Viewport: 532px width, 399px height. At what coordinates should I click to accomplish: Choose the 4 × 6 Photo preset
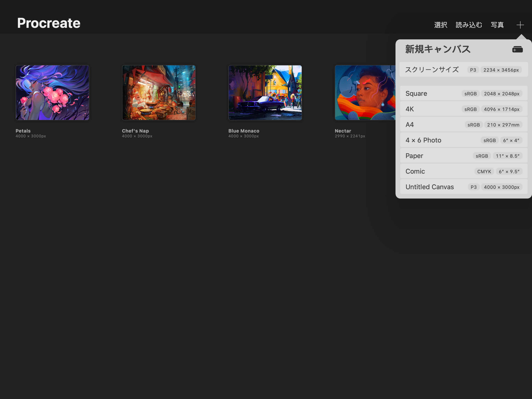463,140
